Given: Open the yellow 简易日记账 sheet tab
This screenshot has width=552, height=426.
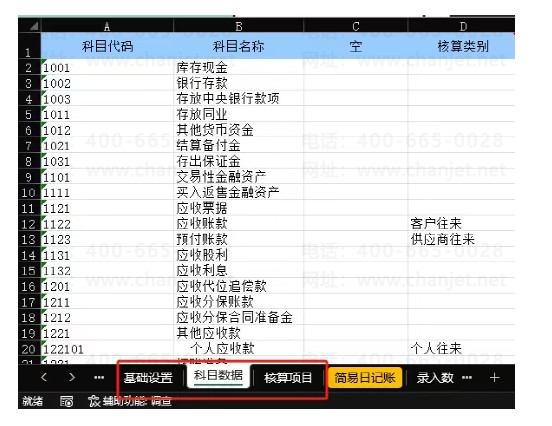Looking at the screenshot, I should click(365, 378).
